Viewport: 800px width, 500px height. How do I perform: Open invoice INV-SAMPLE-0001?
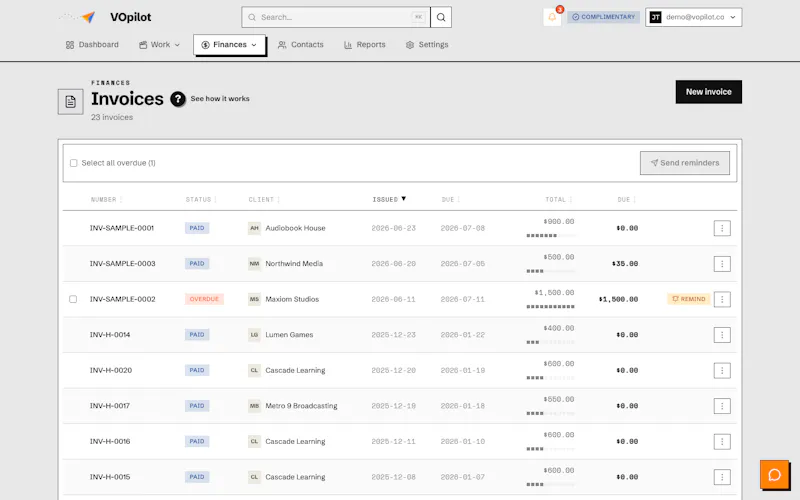coord(121,228)
